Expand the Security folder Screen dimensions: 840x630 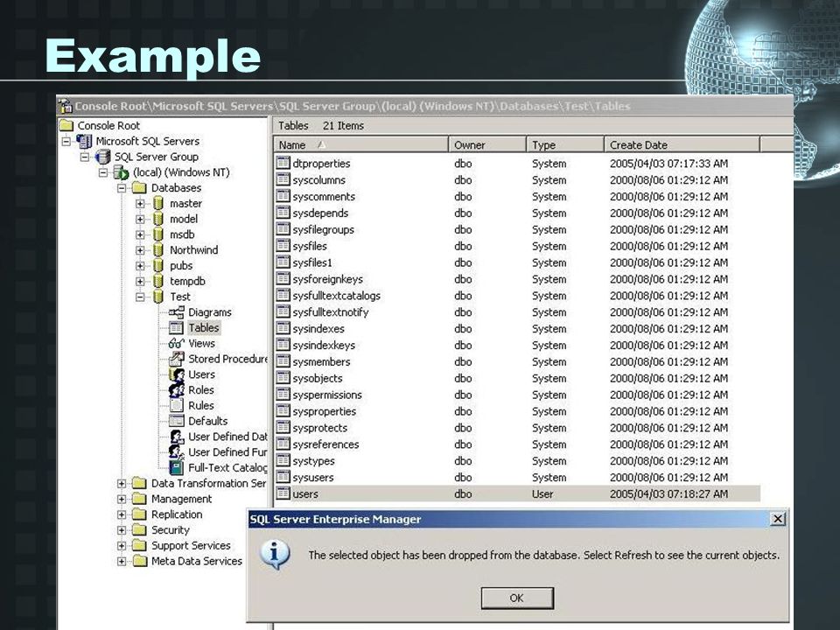tap(122, 530)
